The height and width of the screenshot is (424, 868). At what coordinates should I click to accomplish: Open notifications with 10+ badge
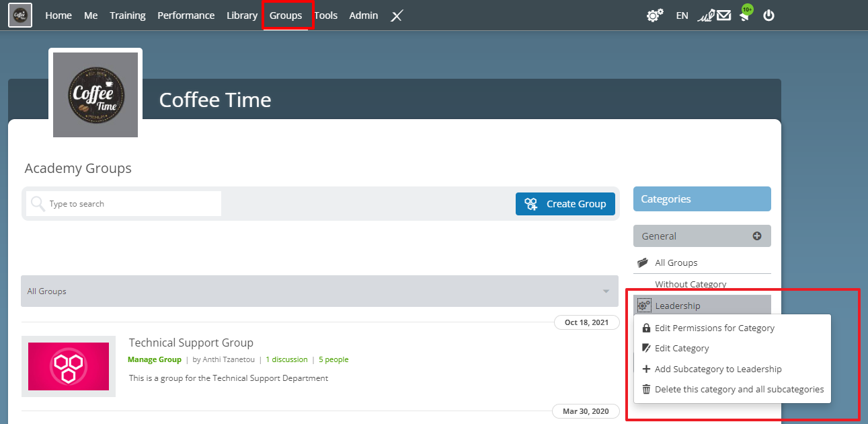pos(745,13)
